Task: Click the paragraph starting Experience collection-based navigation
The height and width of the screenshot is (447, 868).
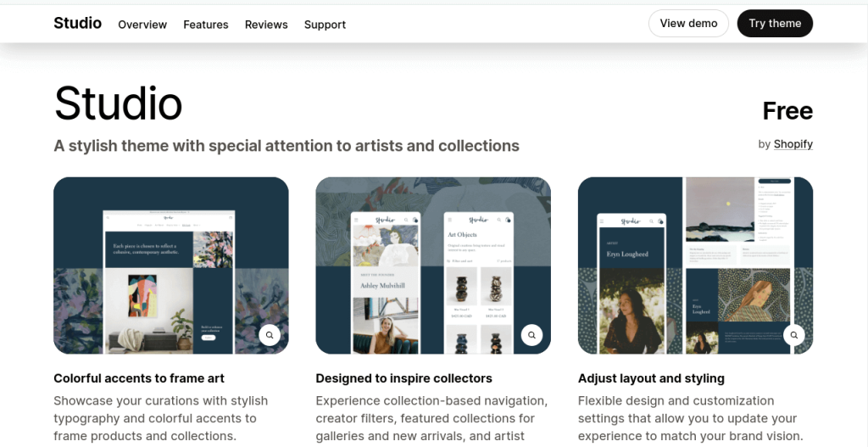Action: 431,420
